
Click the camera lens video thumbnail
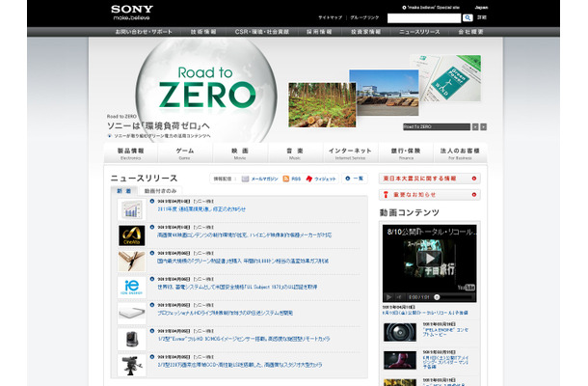click(400, 332)
